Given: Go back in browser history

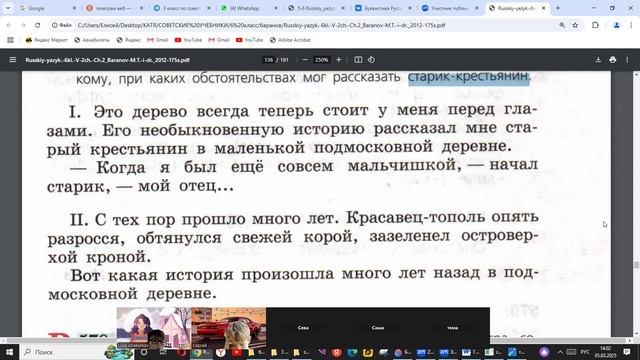Looking at the screenshot, I should tap(9, 25).
